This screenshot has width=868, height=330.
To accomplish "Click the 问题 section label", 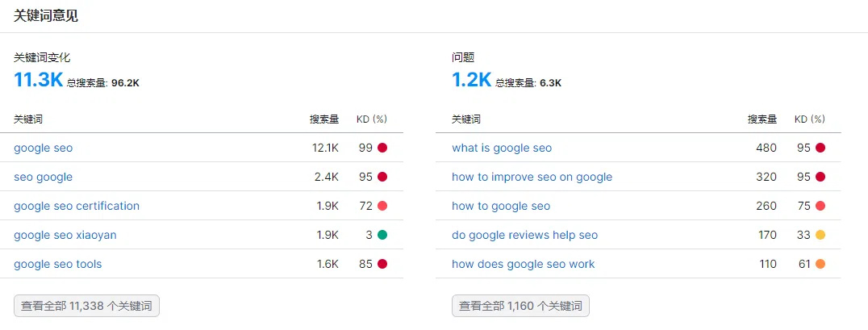I will (463, 57).
